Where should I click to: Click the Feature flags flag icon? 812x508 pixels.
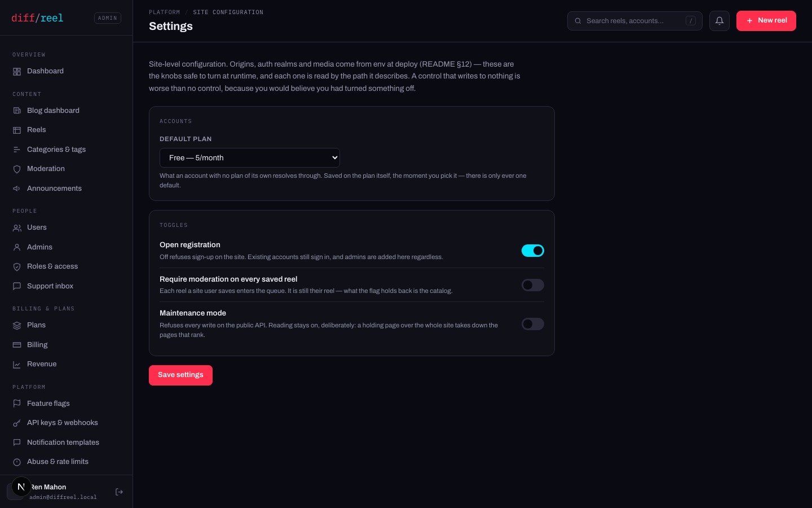tap(17, 404)
